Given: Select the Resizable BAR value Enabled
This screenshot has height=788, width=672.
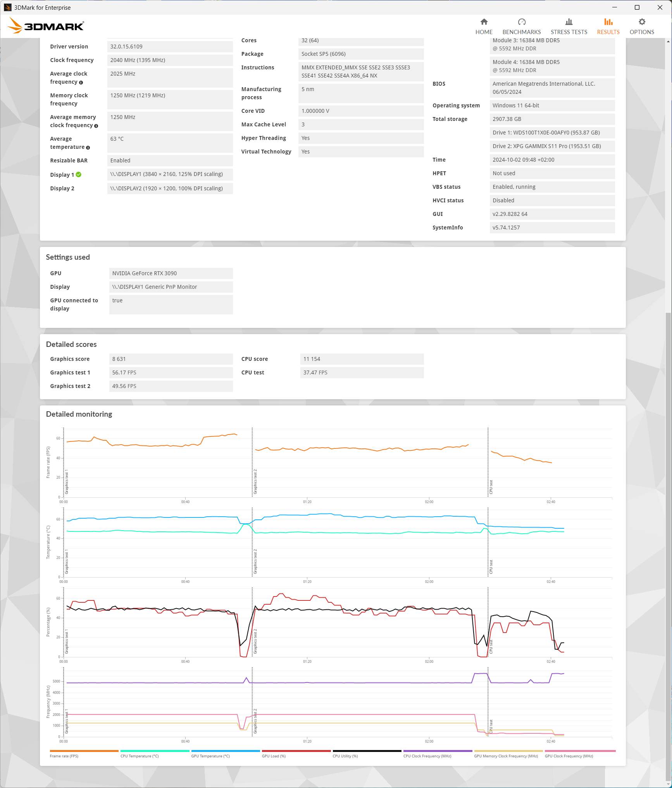Looking at the screenshot, I should (x=170, y=160).
